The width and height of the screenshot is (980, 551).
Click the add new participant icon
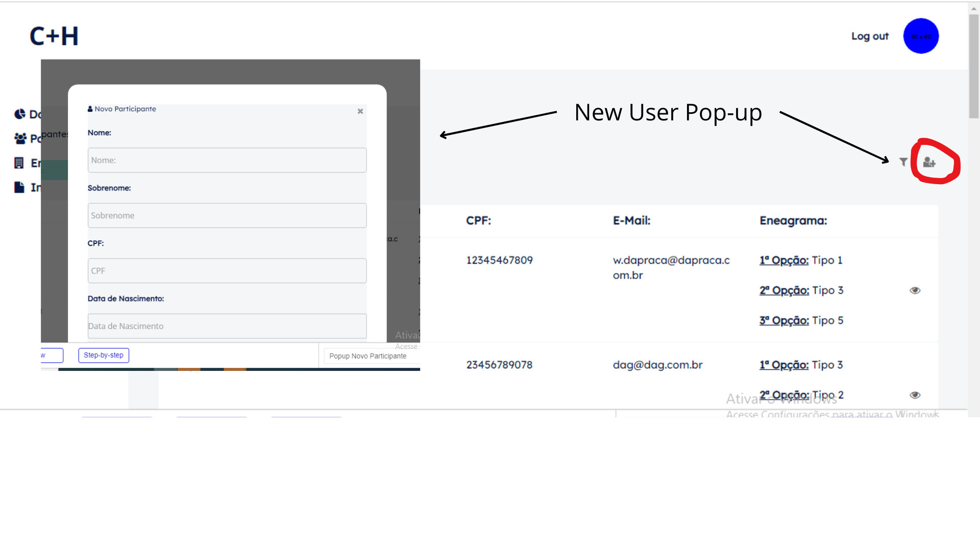[x=929, y=162]
